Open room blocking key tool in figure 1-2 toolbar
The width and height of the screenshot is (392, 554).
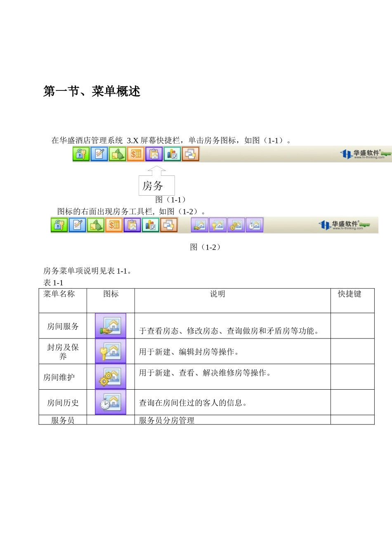(x=218, y=225)
